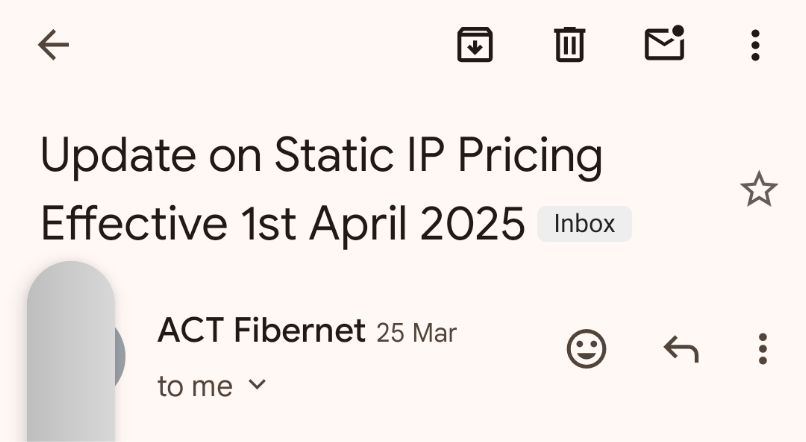Viewport: 806px width, 442px height.
Task: Mark the email as unread
Action: point(664,45)
